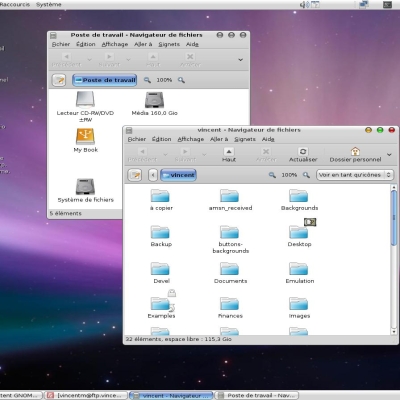Expand toolbar overflow chevron in Poste de travail window

[x=240, y=60]
